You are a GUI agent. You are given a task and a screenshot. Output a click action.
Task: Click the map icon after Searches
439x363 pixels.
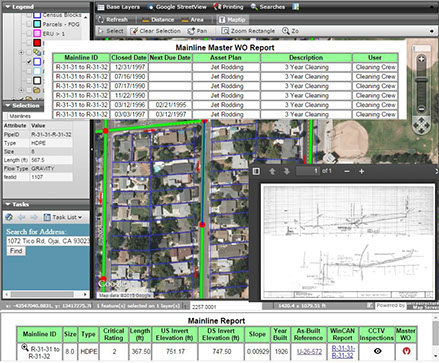click(295, 7)
